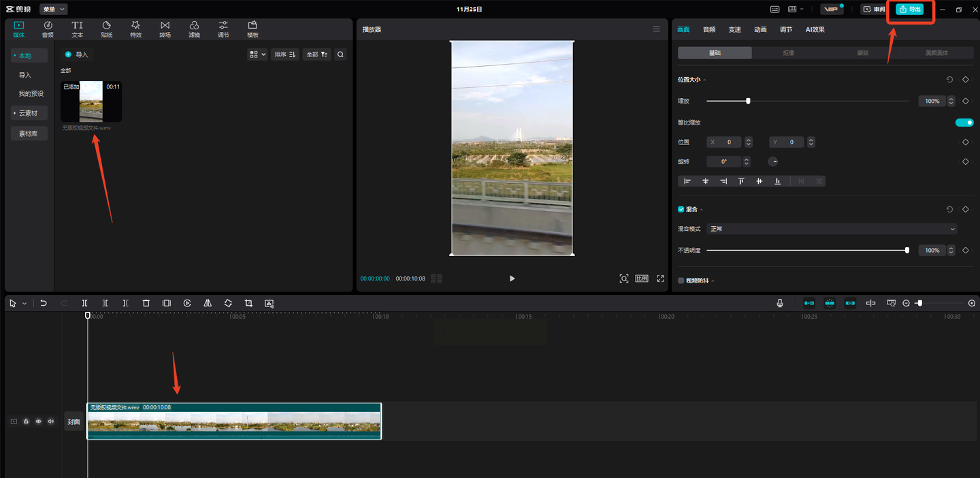Click the split clip icon in timeline toolbar
Screen dimensions: 980x478
[x=84, y=303]
